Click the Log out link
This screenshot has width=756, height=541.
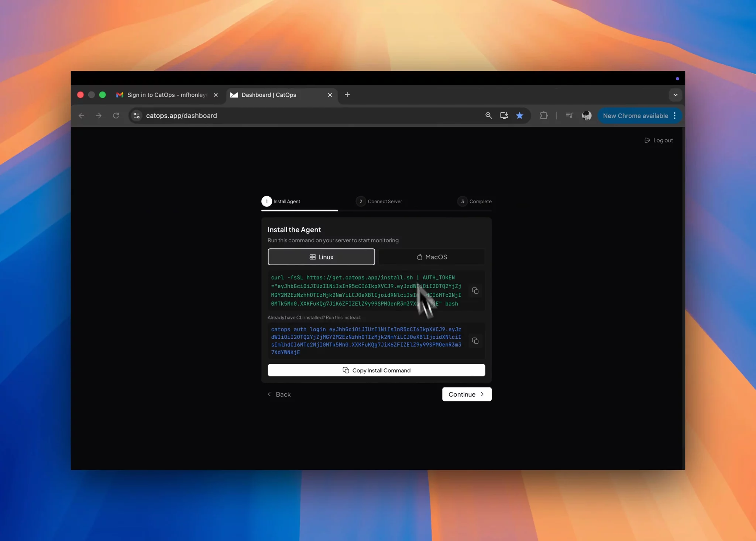pyautogui.click(x=659, y=140)
